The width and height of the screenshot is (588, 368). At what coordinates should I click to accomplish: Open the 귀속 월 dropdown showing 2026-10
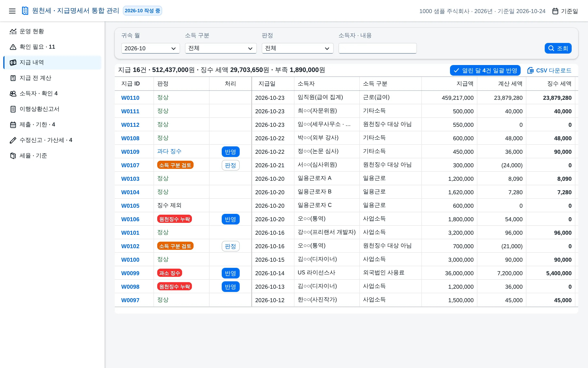point(150,48)
